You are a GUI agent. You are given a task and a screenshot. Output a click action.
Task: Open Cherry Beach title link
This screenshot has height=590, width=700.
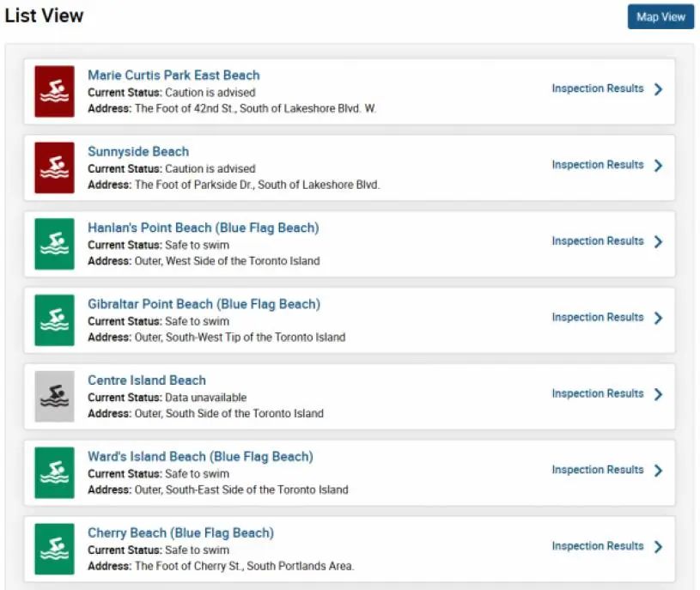(x=181, y=532)
